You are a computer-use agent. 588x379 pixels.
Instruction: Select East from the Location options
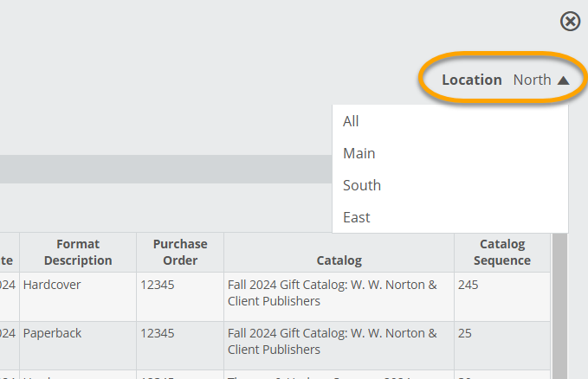click(356, 217)
